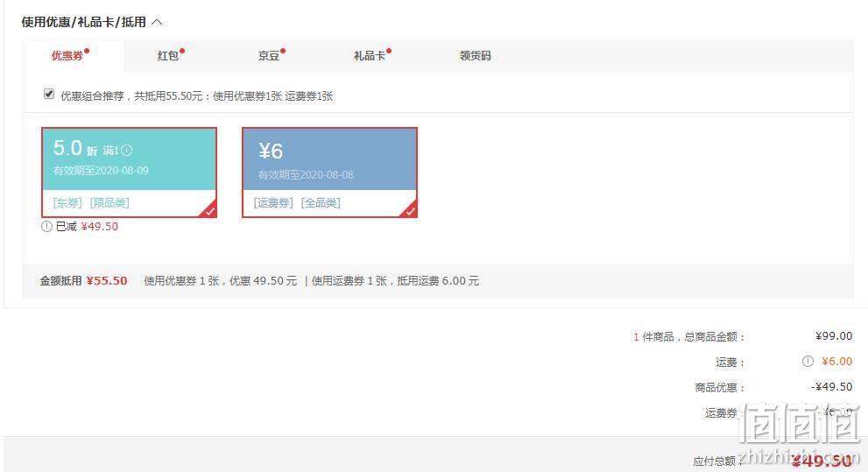This screenshot has width=868, height=472.
Task: Click the 商品优惠 -¥49.50 value
Action: click(831, 387)
